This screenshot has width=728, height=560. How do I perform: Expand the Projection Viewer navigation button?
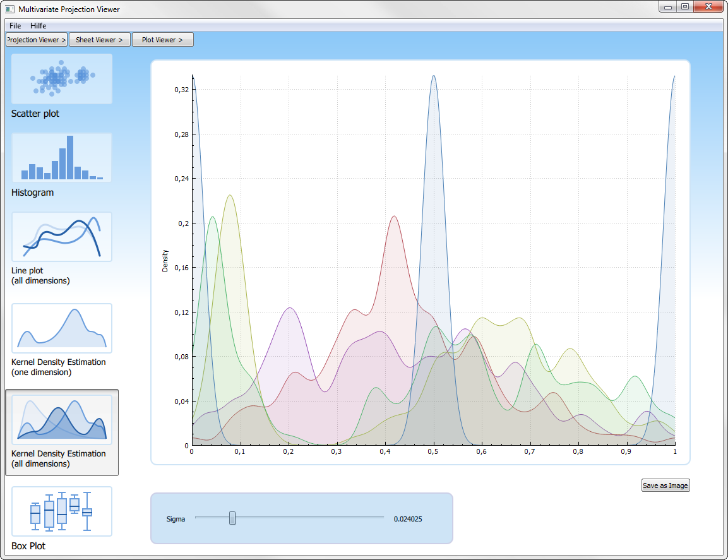[x=37, y=40]
